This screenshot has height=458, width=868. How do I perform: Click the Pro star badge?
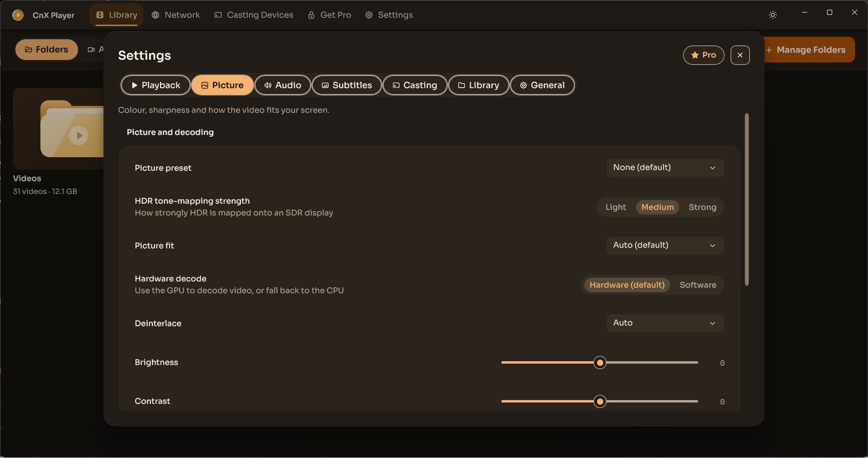[703, 55]
